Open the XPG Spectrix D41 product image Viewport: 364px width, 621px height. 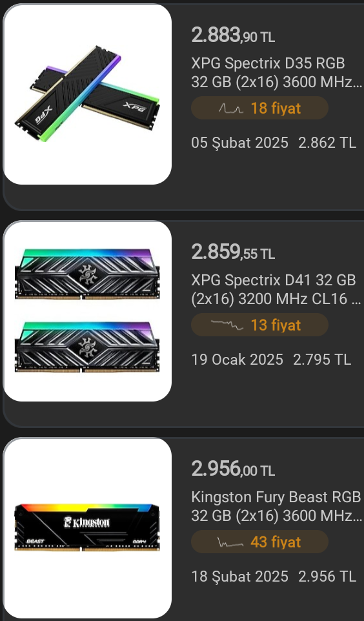88,311
